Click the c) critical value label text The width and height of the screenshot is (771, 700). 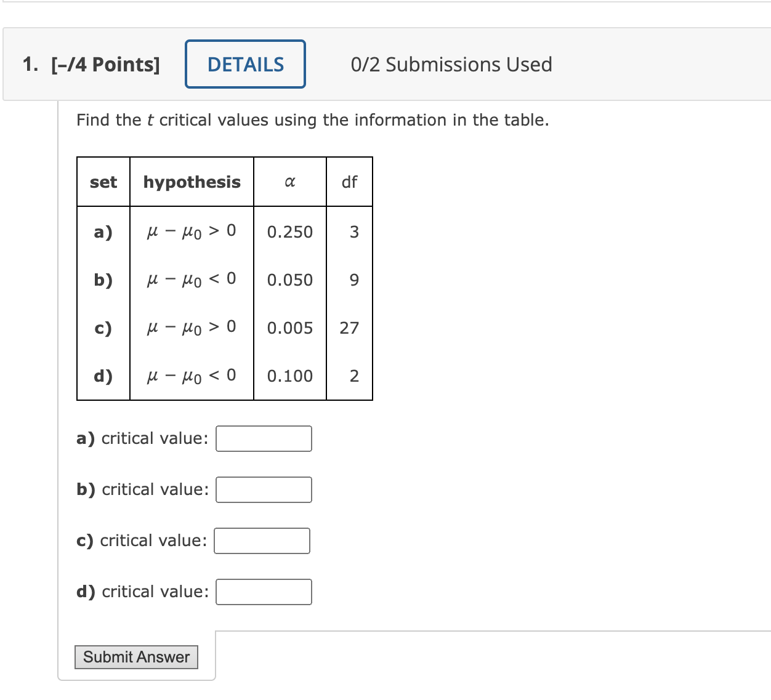coord(141,541)
